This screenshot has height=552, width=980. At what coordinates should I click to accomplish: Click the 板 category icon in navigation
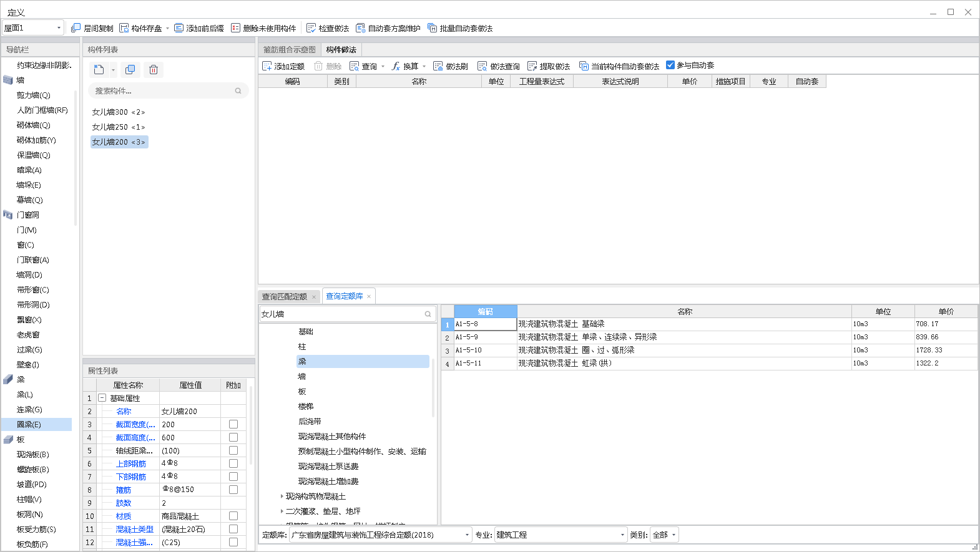pyautogui.click(x=8, y=440)
